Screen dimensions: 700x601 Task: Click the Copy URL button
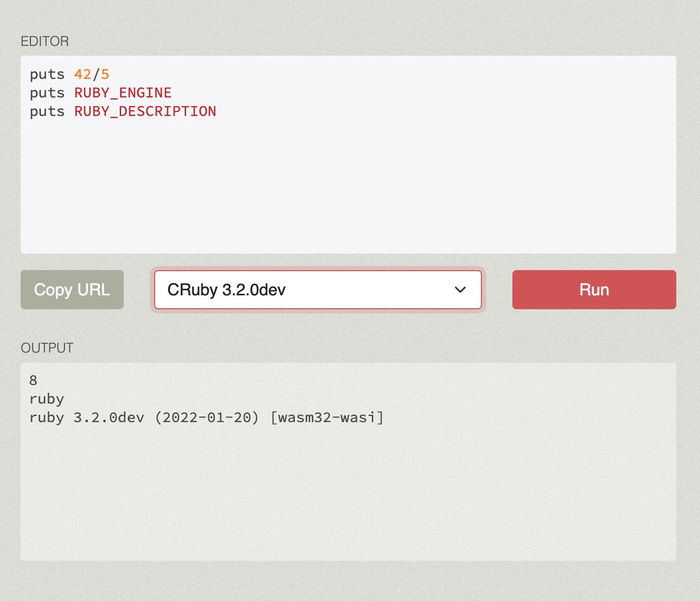(x=72, y=289)
